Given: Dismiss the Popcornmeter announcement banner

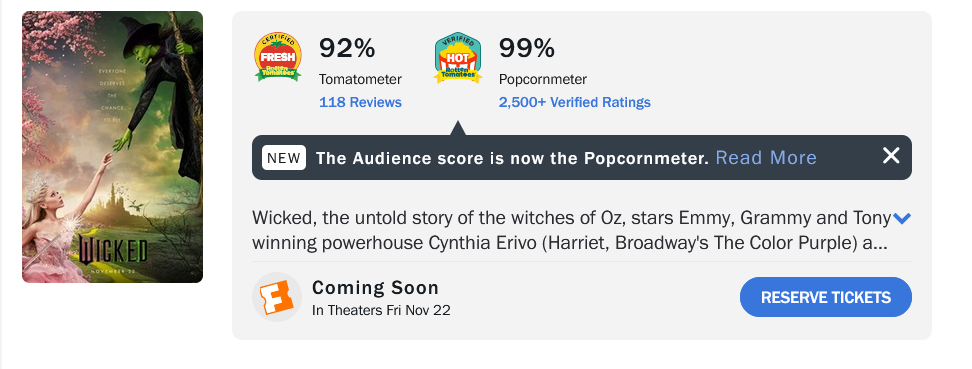Looking at the screenshot, I should (x=891, y=156).
